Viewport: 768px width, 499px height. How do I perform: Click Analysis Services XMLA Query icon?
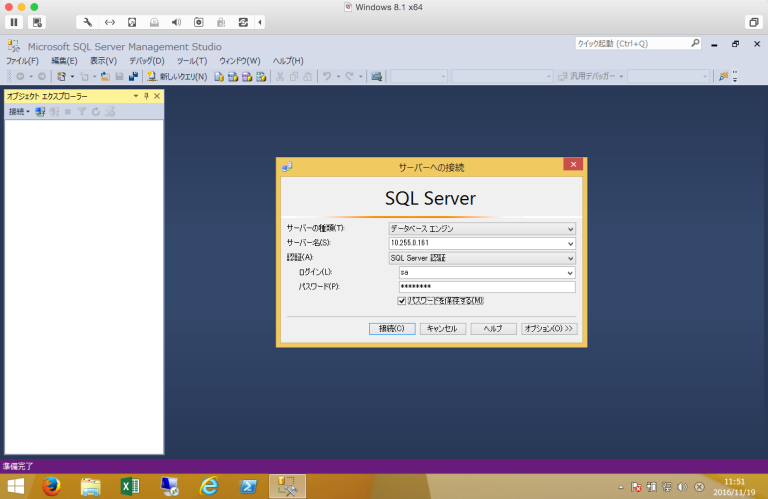click(261, 76)
